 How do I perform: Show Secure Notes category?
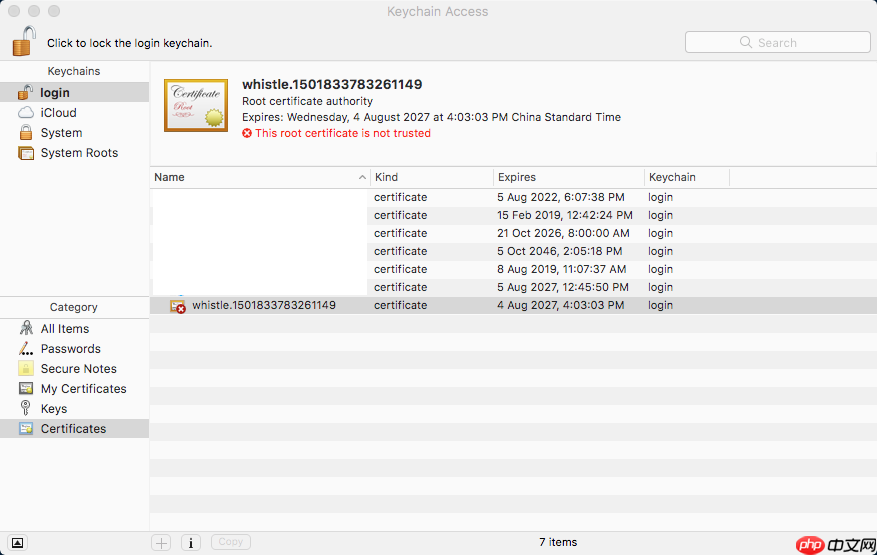pyautogui.click(x=74, y=369)
